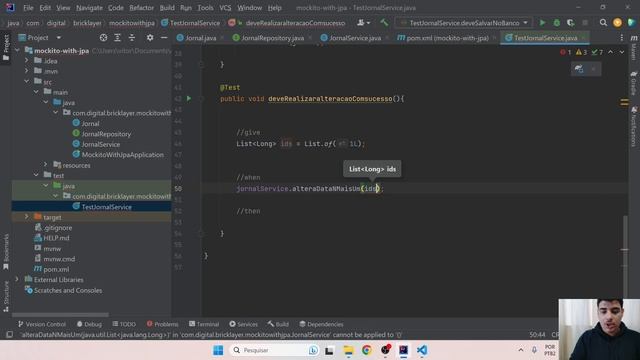The height and width of the screenshot is (360, 640).
Task: Click the Windows Start button
Action: click(x=218, y=350)
